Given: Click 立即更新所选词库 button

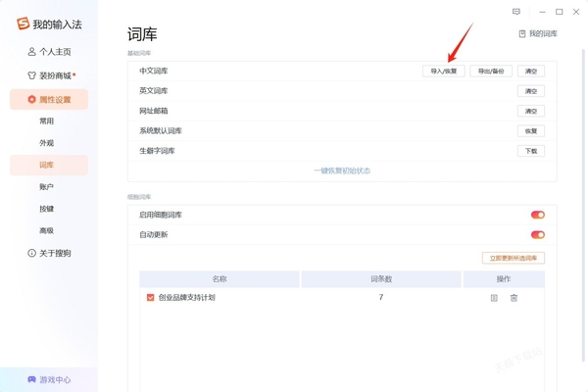Looking at the screenshot, I should tap(514, 258).
